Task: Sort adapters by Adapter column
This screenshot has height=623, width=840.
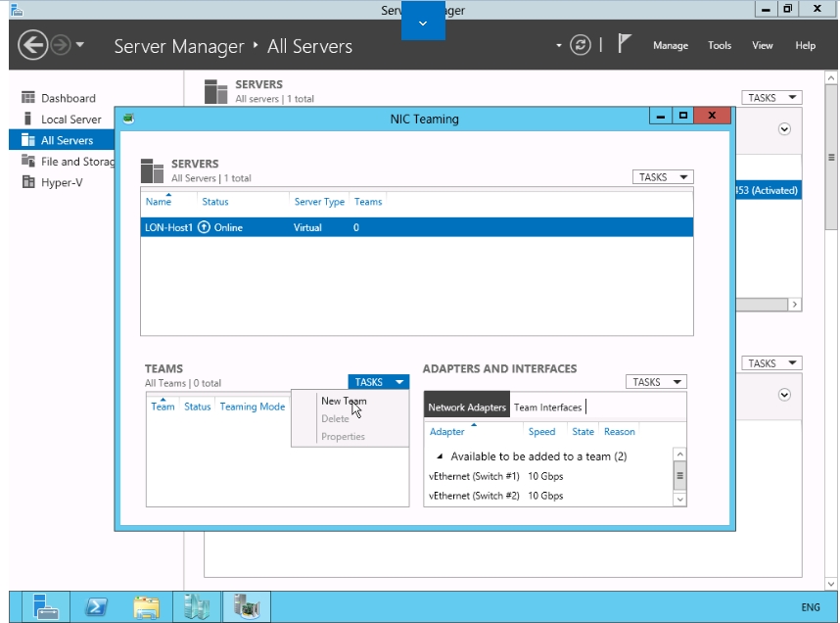Action: pos(446,432)
